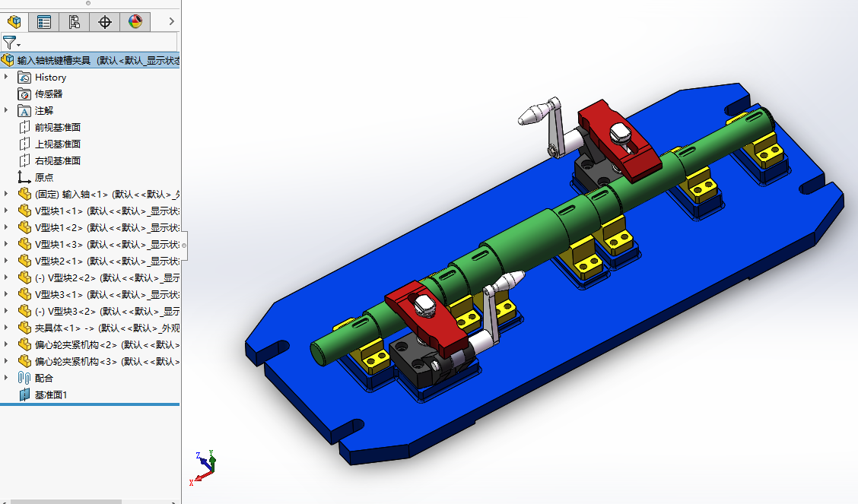Click the 夹具体<1> part icon
This screenshot has width=858, height=504.
coord(24,328)
